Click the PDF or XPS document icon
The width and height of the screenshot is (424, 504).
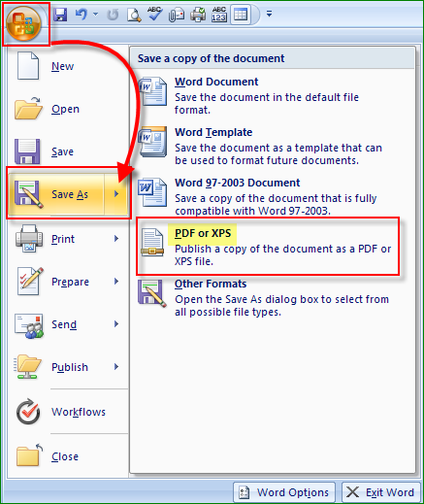click(x=152, y=243)
